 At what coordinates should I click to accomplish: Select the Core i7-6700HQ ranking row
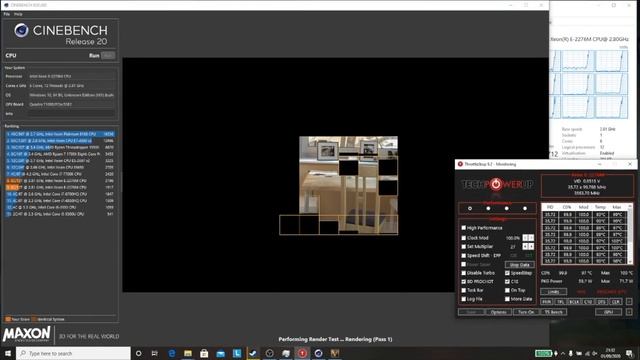(60, 194)
